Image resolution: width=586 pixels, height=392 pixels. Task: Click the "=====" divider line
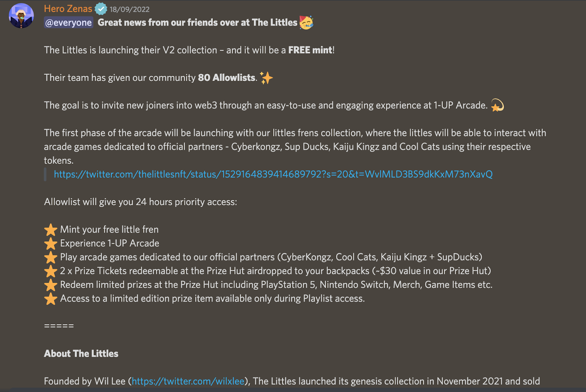point(59,326)
